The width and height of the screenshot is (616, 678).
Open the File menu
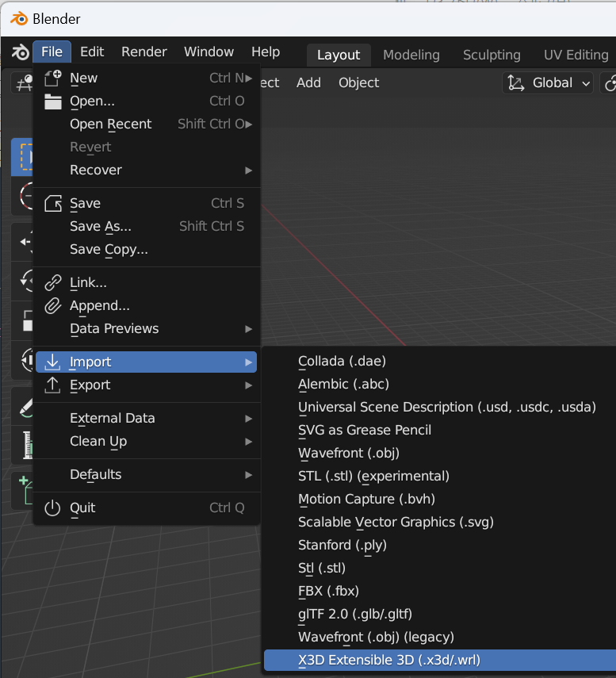point(52,52)
